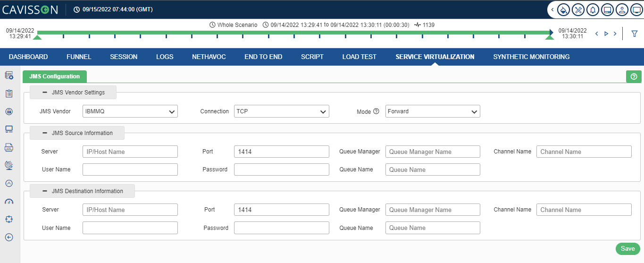Click the monitor display icon in header
Screen dimensions: 644x263
click(x=636, y=9)
